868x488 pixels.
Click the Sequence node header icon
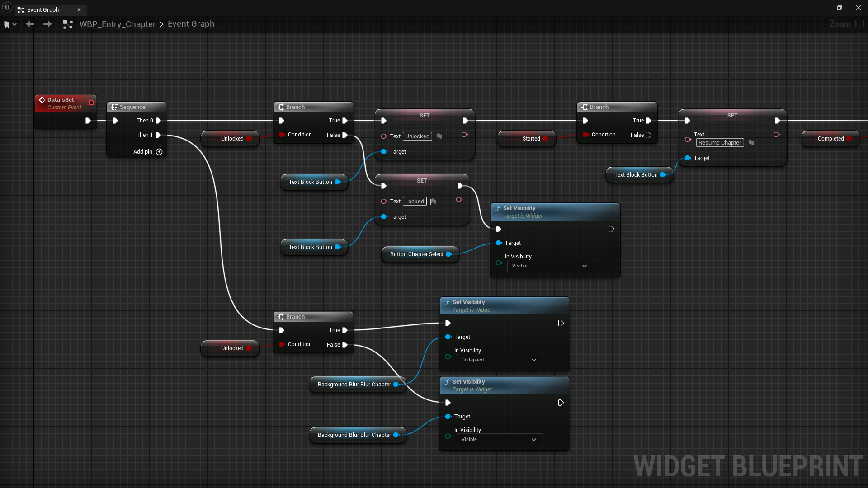coord(114,107)
